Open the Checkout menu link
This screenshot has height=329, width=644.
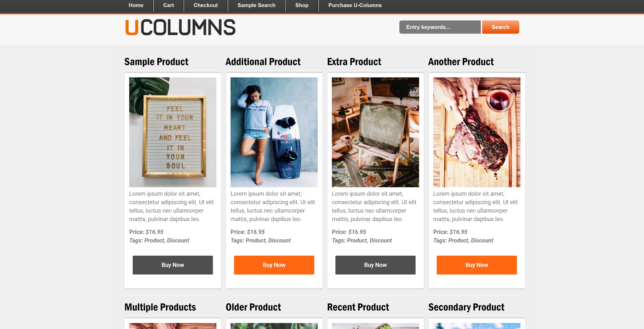coord(206,5)
